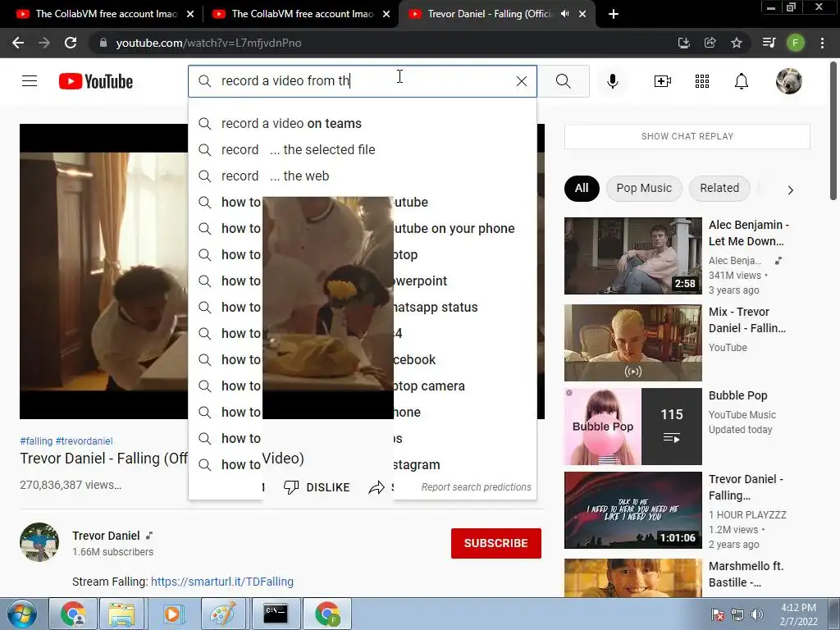840x630 pixels.
Task: Open Command Prompt taskbar icon
Action: (x=275, y=614)
